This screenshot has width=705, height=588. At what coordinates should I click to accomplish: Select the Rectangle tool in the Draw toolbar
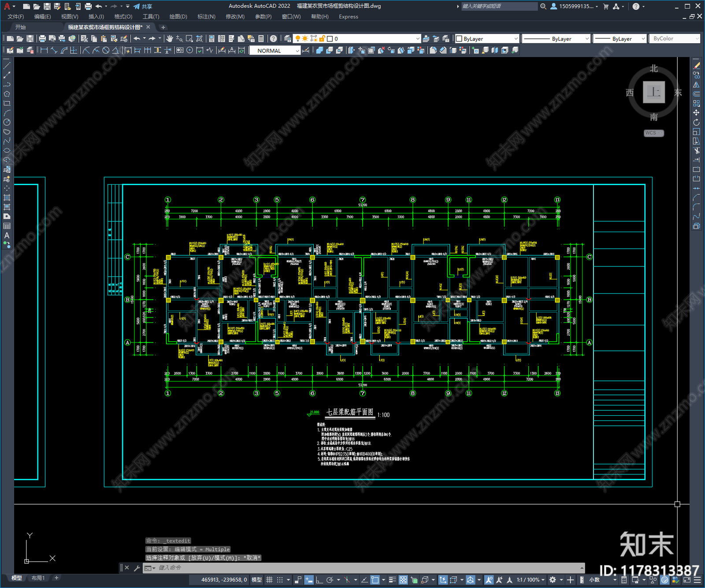[7, 104]
